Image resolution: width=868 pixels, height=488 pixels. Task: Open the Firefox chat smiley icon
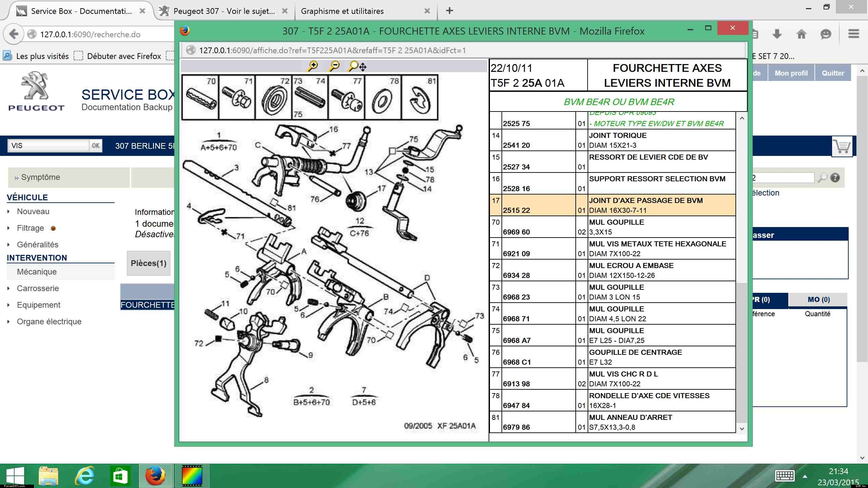point(826,34)
